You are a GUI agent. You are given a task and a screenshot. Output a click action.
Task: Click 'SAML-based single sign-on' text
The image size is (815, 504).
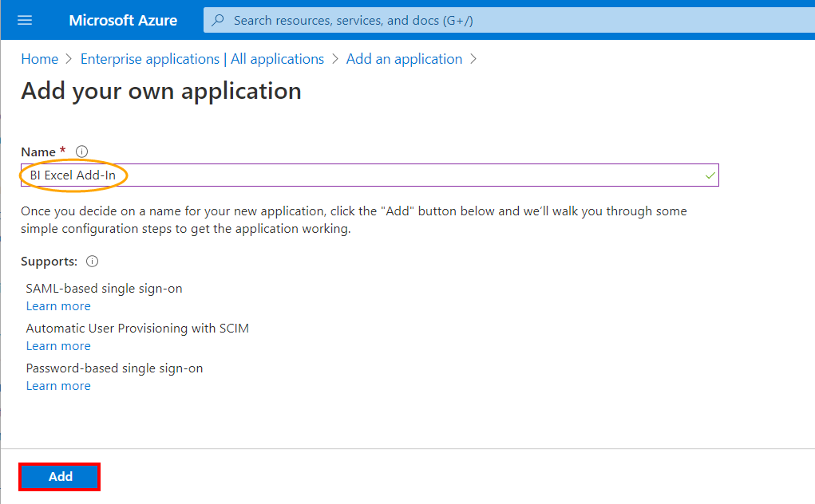(x=104, y=289)
